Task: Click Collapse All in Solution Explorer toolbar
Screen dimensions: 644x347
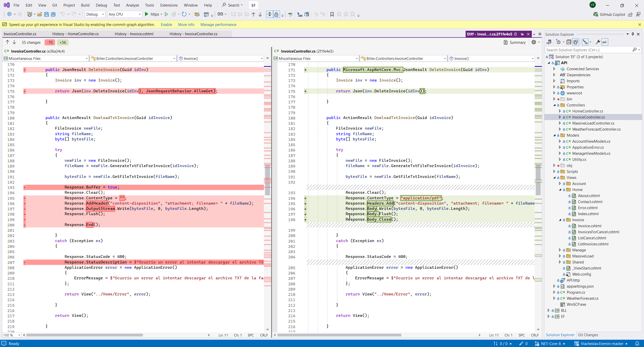Action: (569, 42)
